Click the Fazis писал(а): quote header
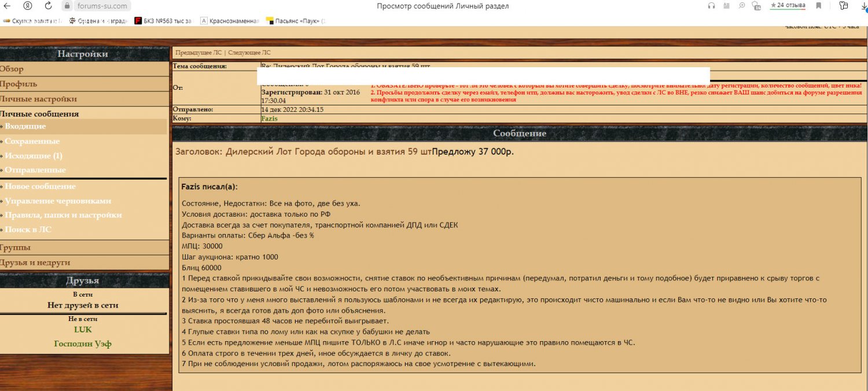Image resolution: width=868 pixels, height=391 pixels. (209, 187)
